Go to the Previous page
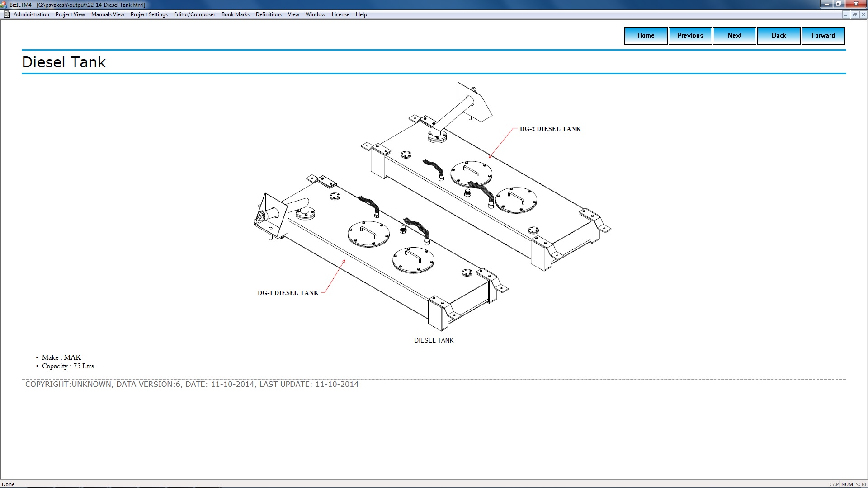Screen dimensions: 868x488 (690, 35)
